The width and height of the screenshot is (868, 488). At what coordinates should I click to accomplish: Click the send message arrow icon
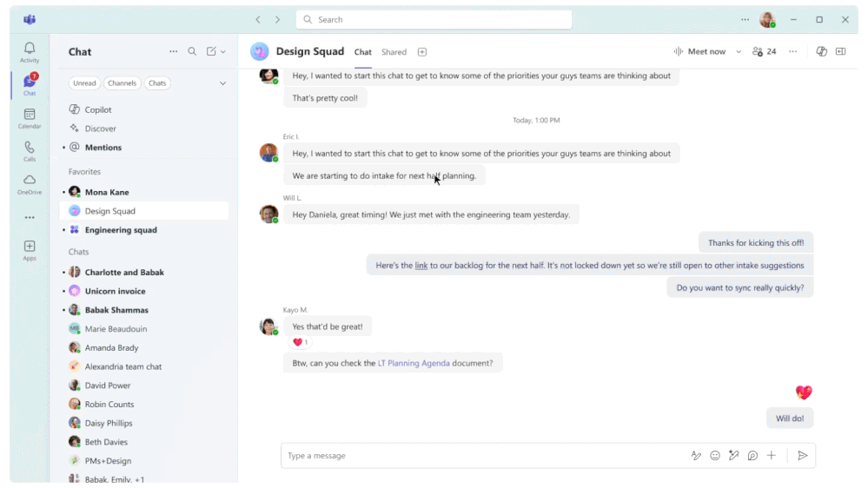(802, 455)
